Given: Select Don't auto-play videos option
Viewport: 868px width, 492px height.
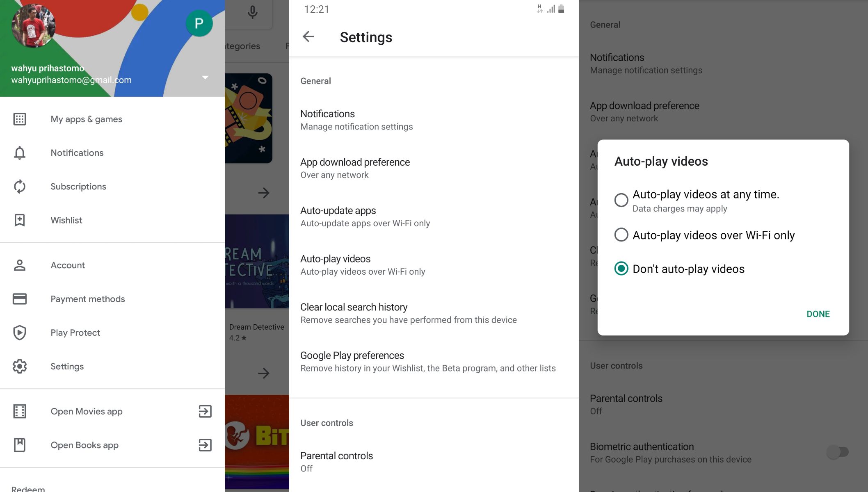Looking at the screenshot, I should coord(621,269).
